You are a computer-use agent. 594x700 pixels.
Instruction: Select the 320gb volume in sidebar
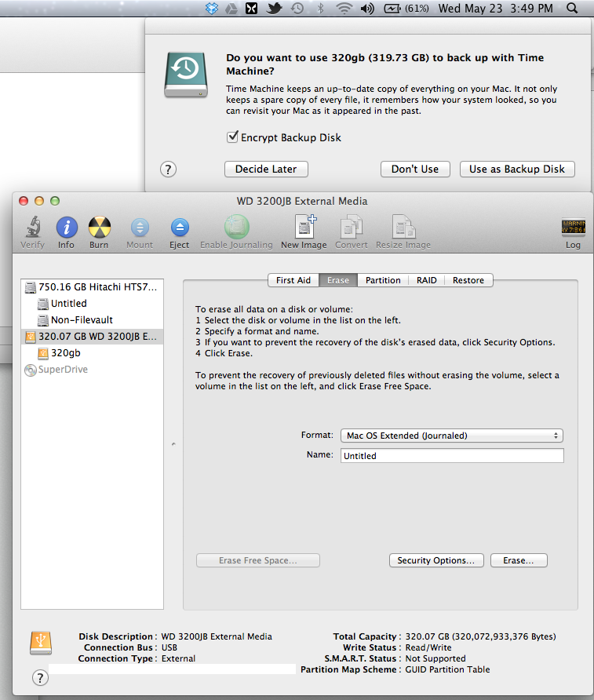(x=92, y=353)
